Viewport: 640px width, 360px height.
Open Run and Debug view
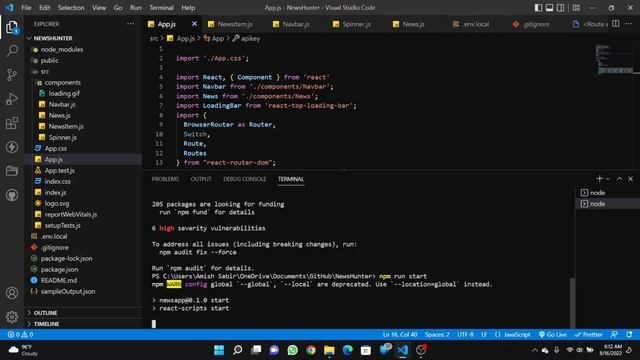pyautogui.click(x=12, y=99)
